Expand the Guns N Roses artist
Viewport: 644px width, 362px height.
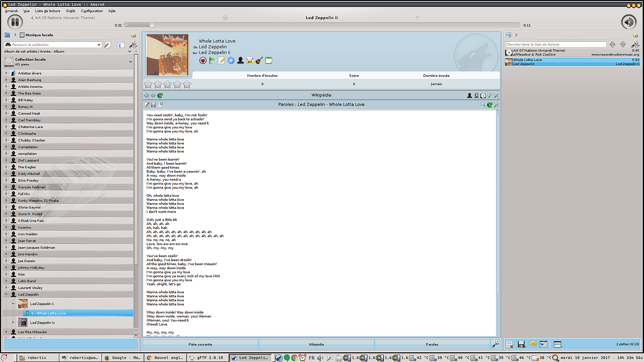click(x=6, y=214)
